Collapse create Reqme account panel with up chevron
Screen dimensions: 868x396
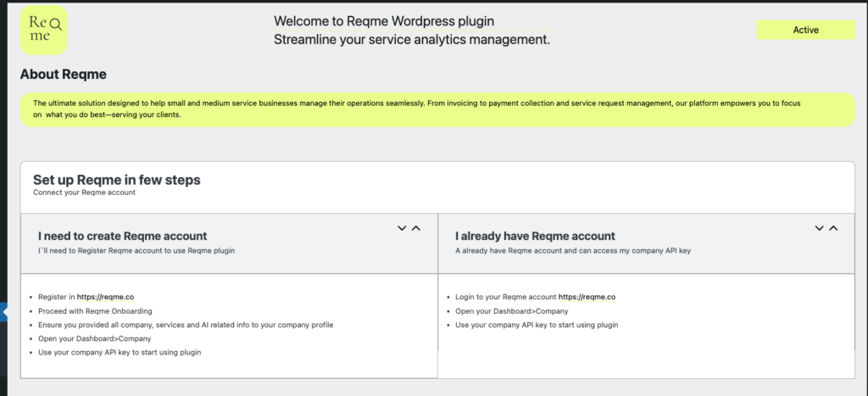pyautogui.click(x=416, y=228)
